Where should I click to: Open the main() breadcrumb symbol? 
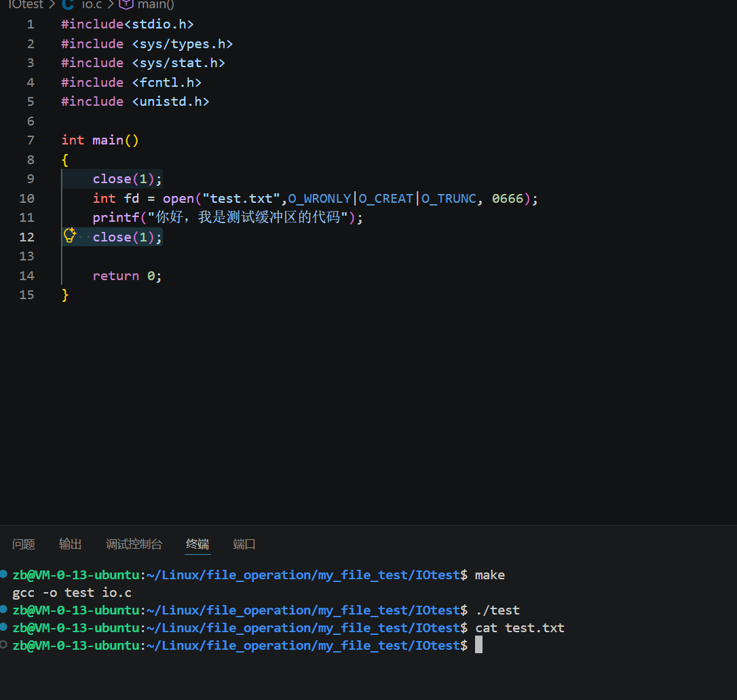155,5
